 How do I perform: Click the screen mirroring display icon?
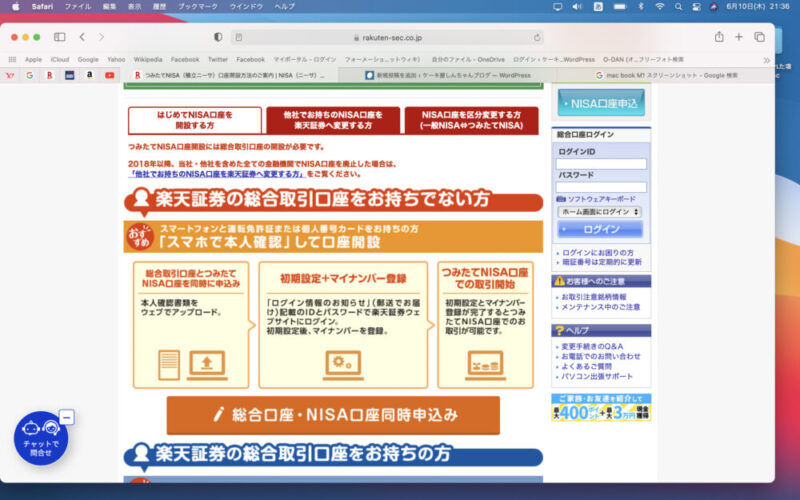pos(558,7)
